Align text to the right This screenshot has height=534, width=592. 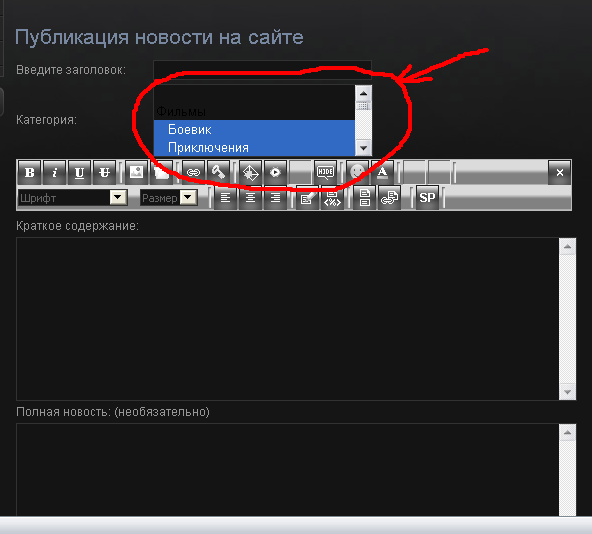tap(275, 197)
